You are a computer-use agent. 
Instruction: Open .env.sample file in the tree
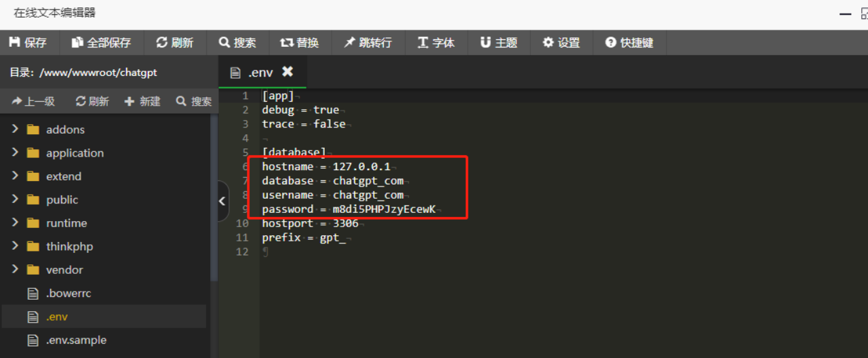(76, 340)
